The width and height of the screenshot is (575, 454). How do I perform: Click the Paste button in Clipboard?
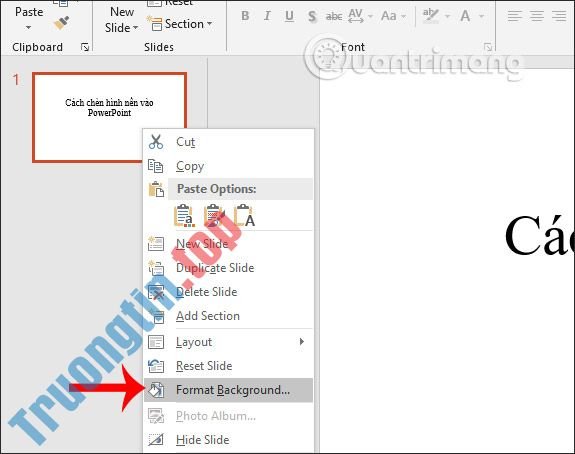pyautogui.click(x=29, y=12)
